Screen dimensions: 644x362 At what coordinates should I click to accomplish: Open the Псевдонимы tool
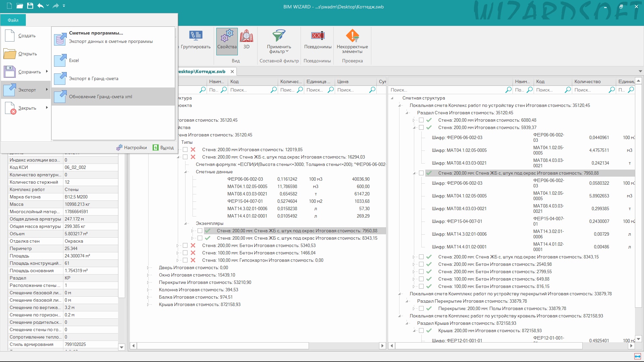(x=318, y=40)
